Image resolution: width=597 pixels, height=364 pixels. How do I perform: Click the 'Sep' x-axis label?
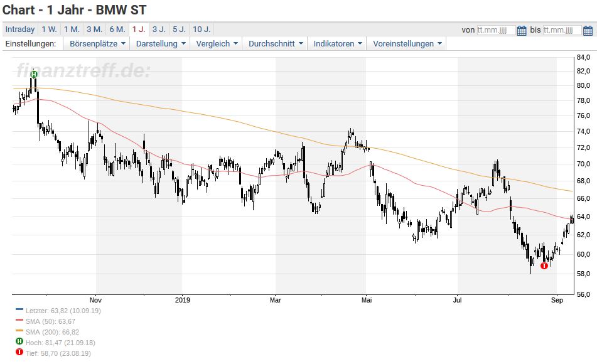point(557,300)
